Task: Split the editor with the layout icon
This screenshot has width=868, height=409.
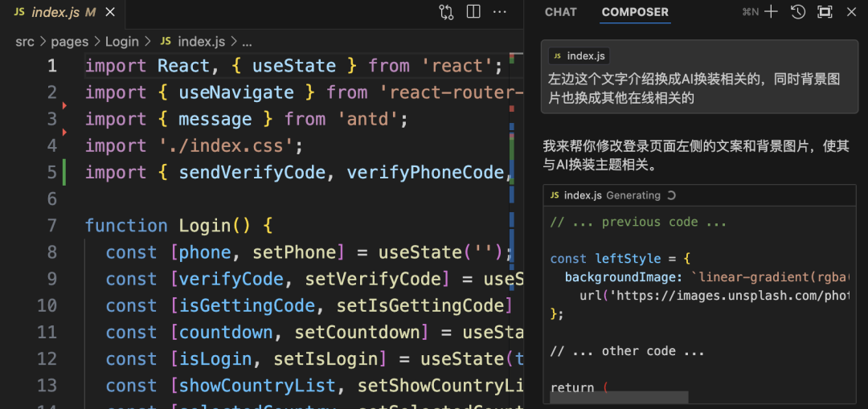Action: (x=473, y=11)
